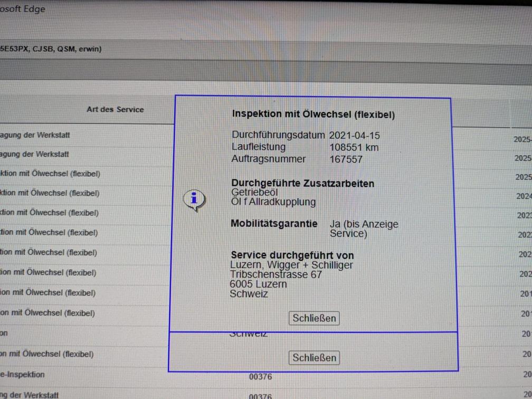Viewport: 532px width, 399px height.
Task: Click the Getriebeöl additional work entry
Action: tap(254, 193)
